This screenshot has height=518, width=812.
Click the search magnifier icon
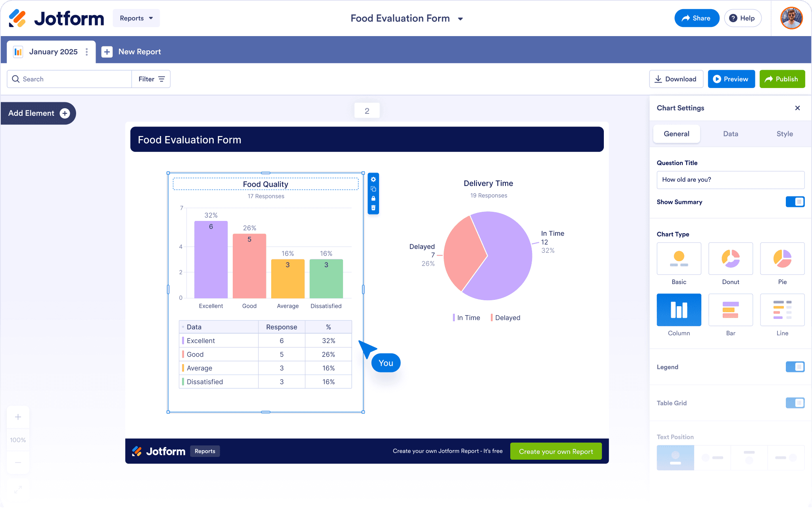click(x=16, y=79)
